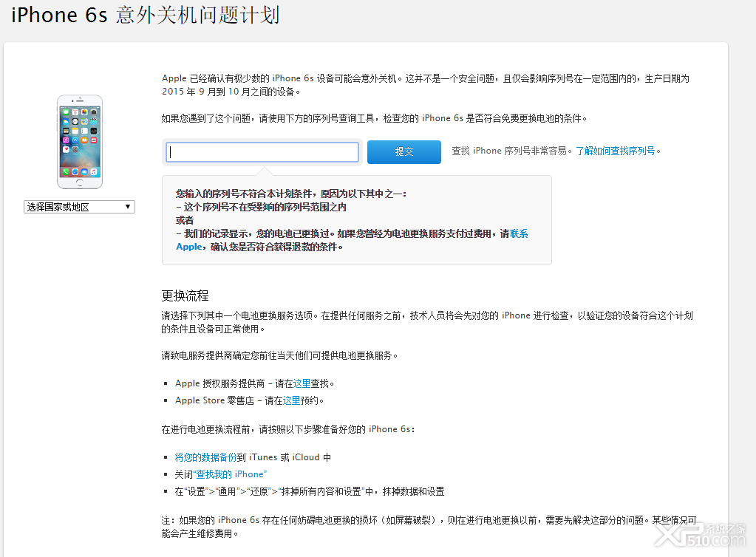Click the paragraph starting Apple 已经确认有极少数的
The height and width of the screenshot is (557, 756).
pyautogui.click(x=426, y=85)
